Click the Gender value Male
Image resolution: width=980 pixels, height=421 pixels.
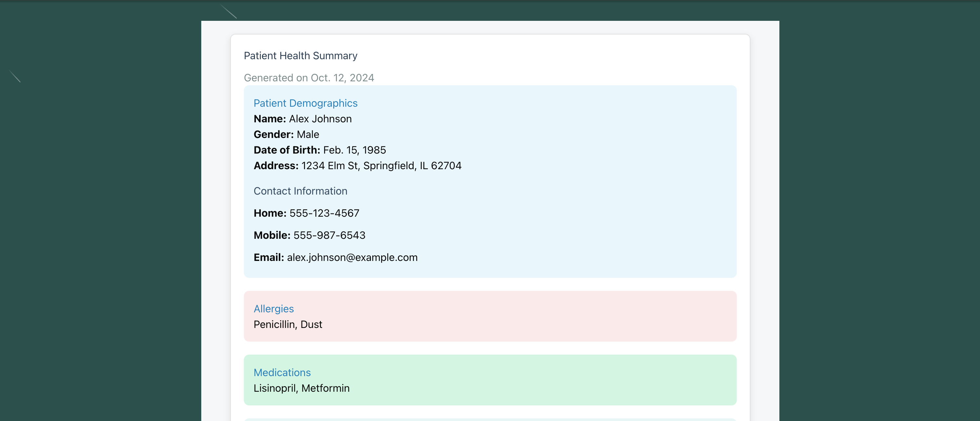coord(307,134)
